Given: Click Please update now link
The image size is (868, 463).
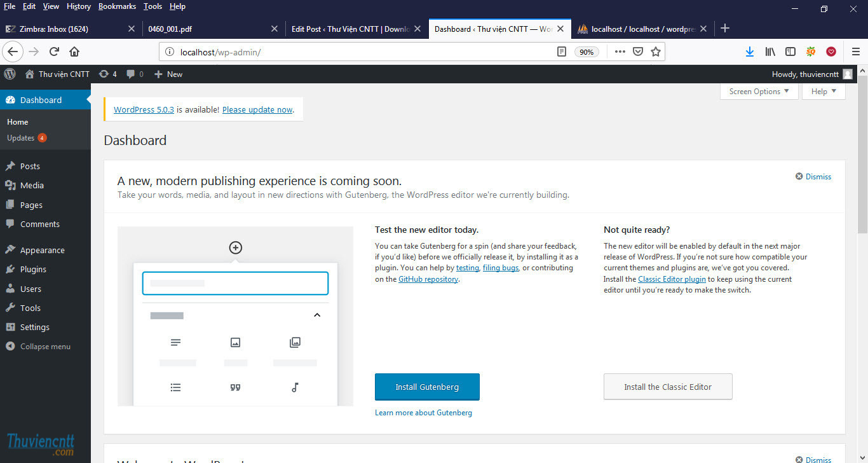Looking at the screenshot, I should [x=257, y=109].
